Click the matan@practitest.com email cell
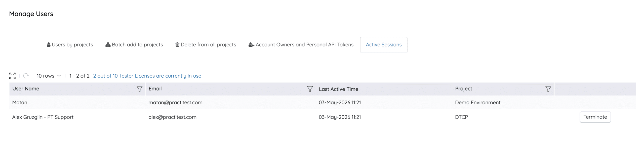 (x=175, y=103)
